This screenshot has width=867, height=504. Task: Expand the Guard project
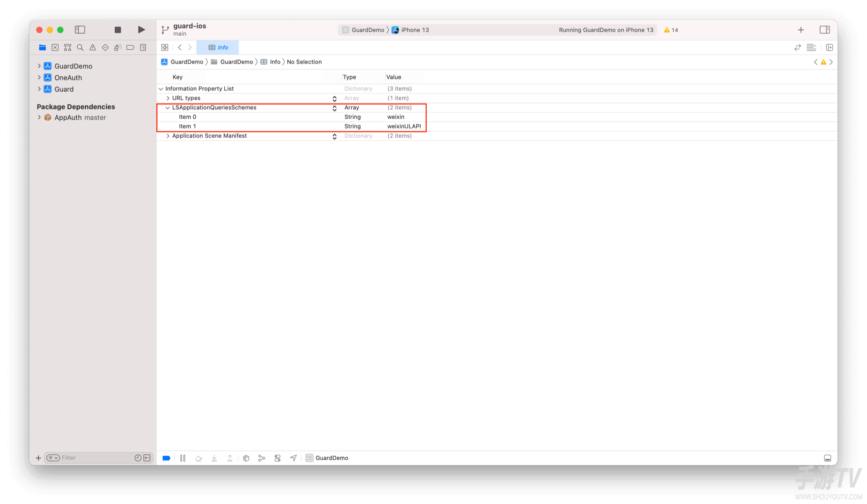tap(39, 89)
